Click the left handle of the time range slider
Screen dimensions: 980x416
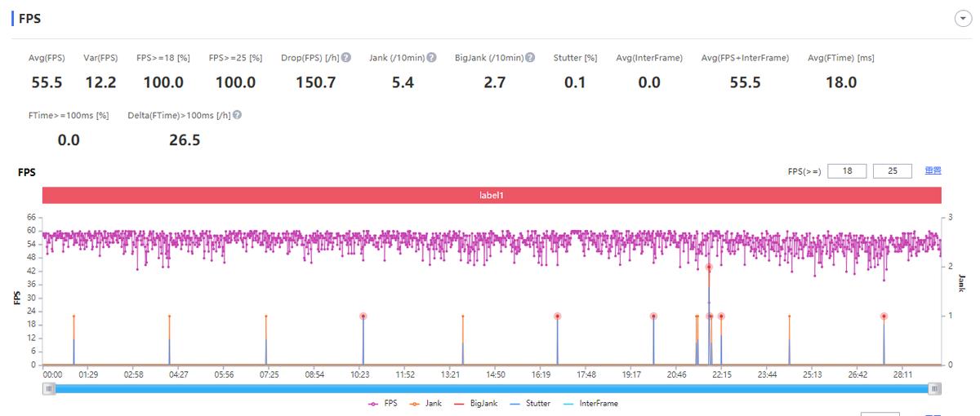(50, 389)
